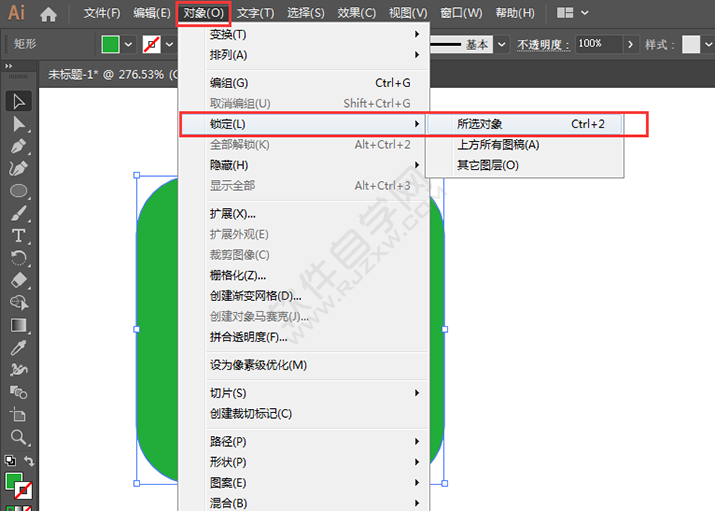Open the 帮助(H) menu
This screenshot has width=715, height=511.
click(x=515, y=13)
